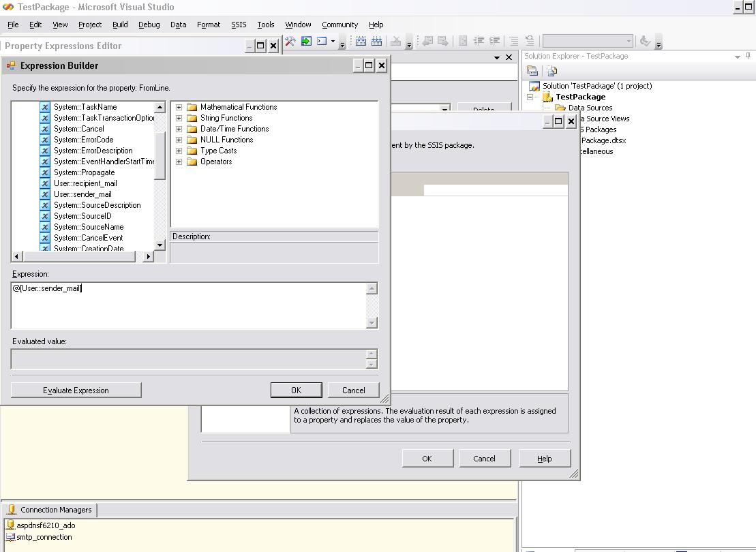Click inside the Expression text box
Screen dimensions: 756x552
[188, 305]
